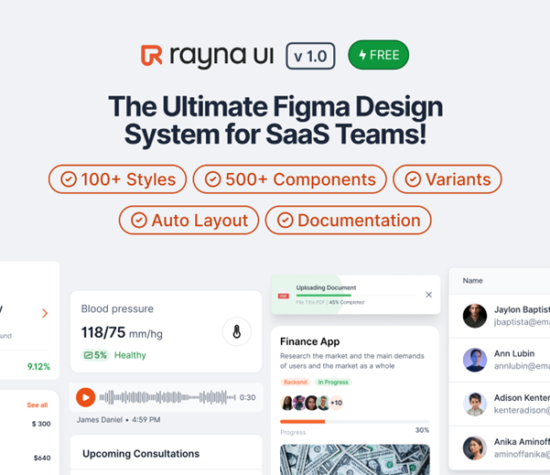Close the Uploading Document notification

pos(429,295)
